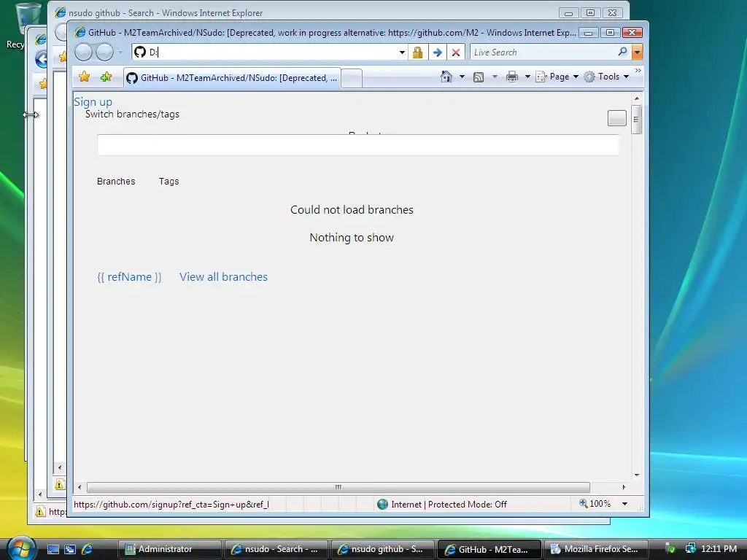Screen dimensions: 747x560
Task: Open the Page menu
Action: click(x=557, y=77)
